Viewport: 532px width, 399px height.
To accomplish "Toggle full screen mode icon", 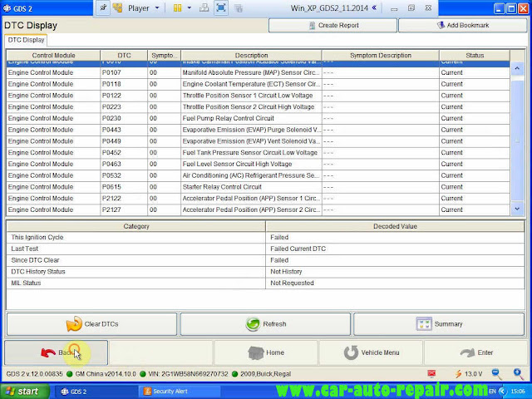I will (221, 7).
